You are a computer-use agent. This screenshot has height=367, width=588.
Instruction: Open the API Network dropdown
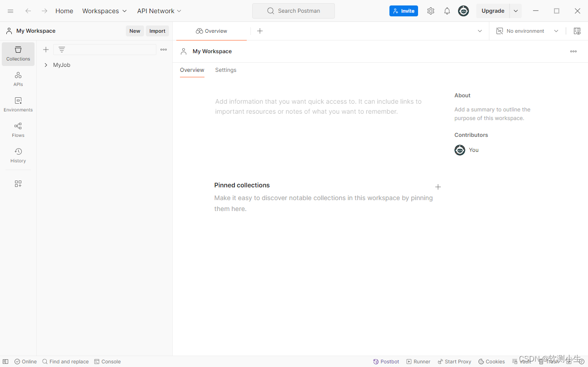(x=159, y=11)
